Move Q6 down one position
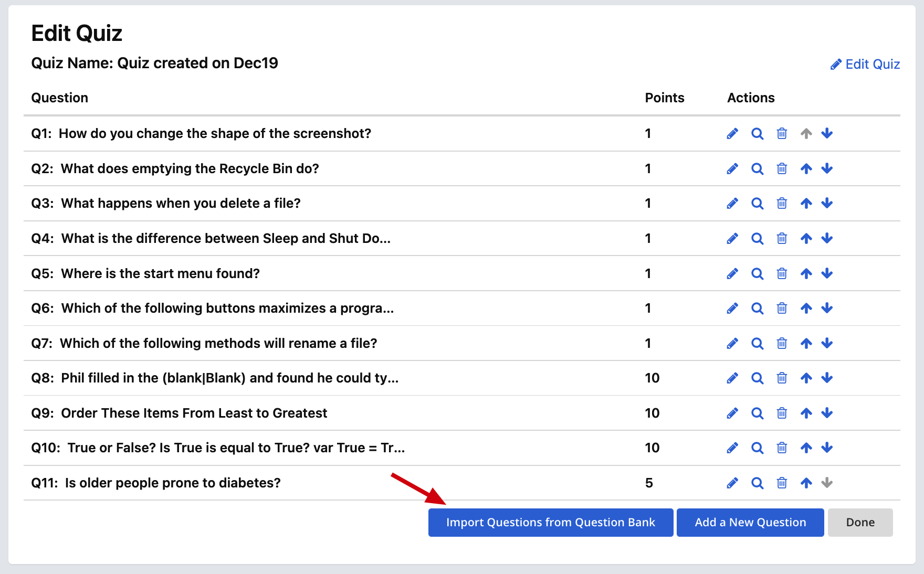924x574 pixels. click(827, 309)
